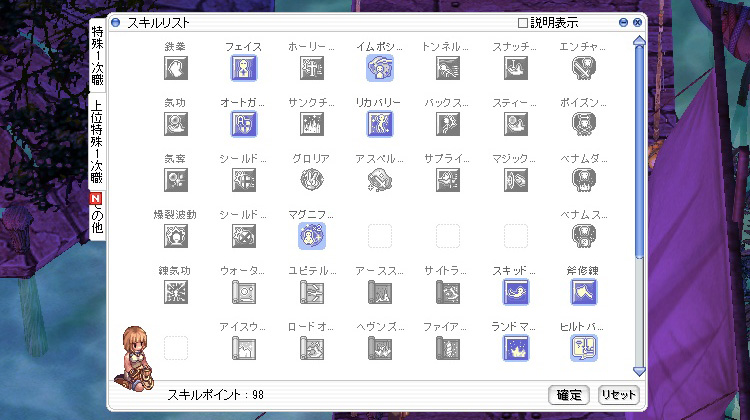Enable the 説明表示 checkbox
This screenshot has height=420, width=750.
tap(523, 22)
